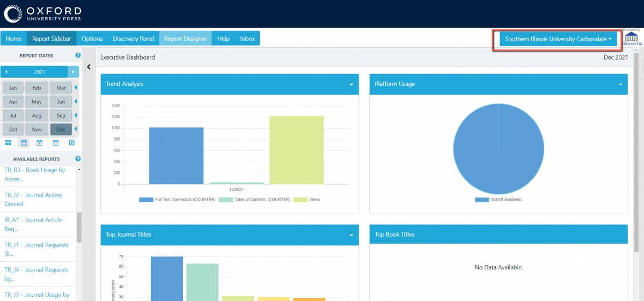Select Oct month
This screenshot has height=301, width=644.
(x=13, y=129)
